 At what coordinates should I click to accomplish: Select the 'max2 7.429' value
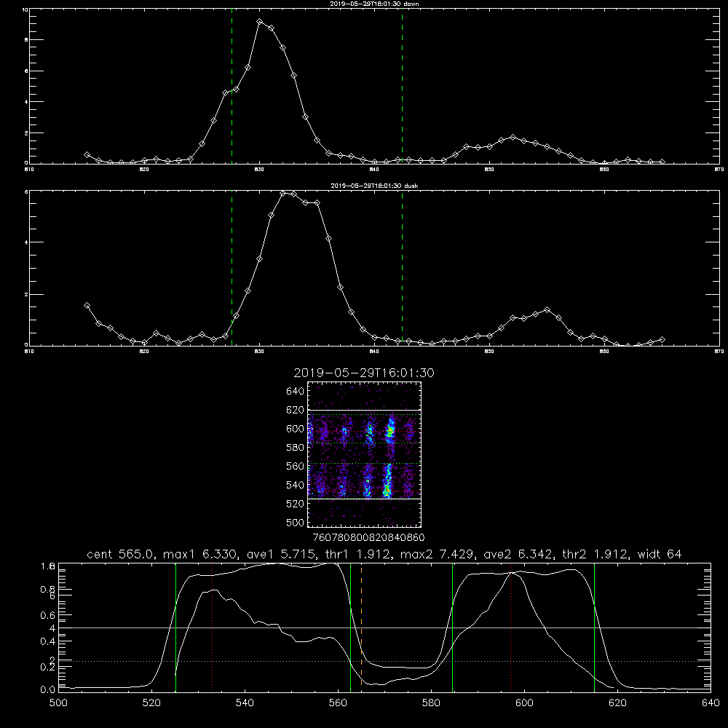(x=438, y=554)
